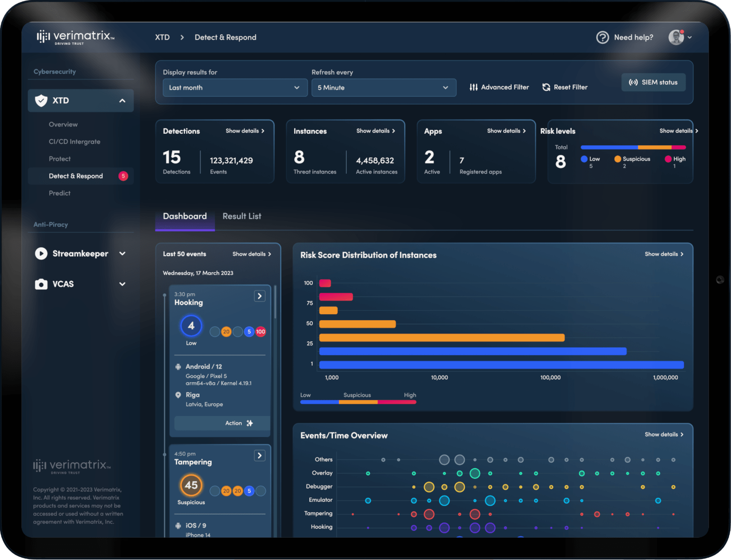
Task: Click the SIEM status broadcast icon button
Action: pyautogui.click(x=653, y=82)
